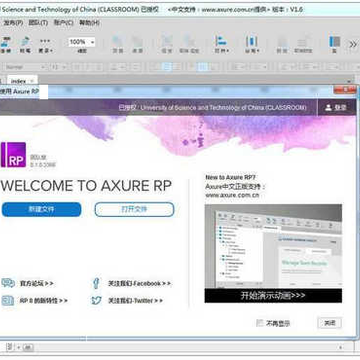Open the 100% zoom dropdown
The width and height of the screenshot is (360, 360).
pos(82,42)
